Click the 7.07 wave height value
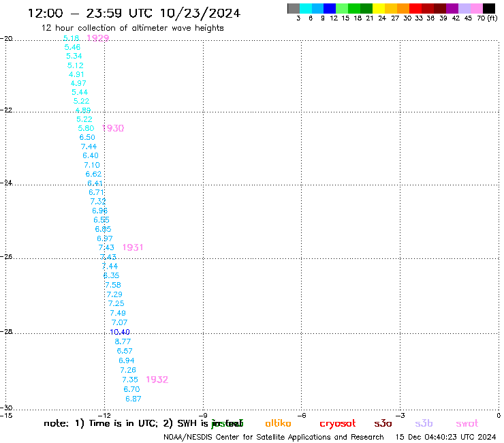Screen dimensions: 504x443 [119, 322]
